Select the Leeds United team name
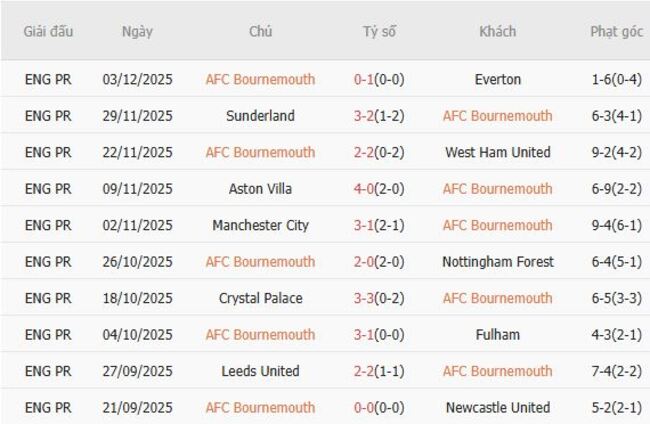The image size is (650, 424). 260,371
